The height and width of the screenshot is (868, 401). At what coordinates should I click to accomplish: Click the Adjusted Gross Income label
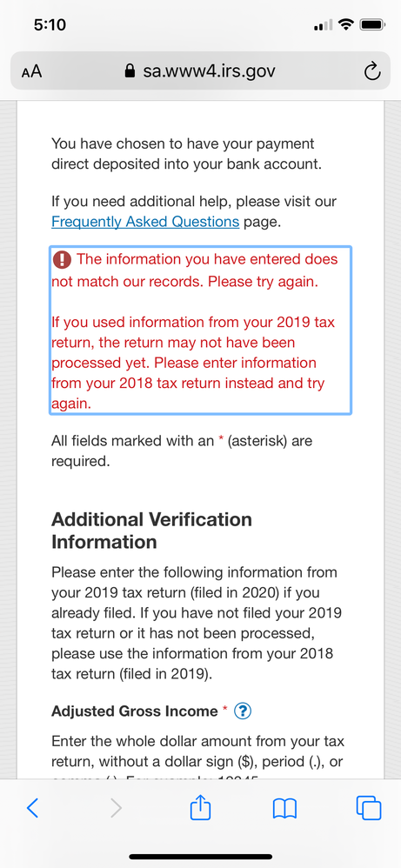[135, 711]
